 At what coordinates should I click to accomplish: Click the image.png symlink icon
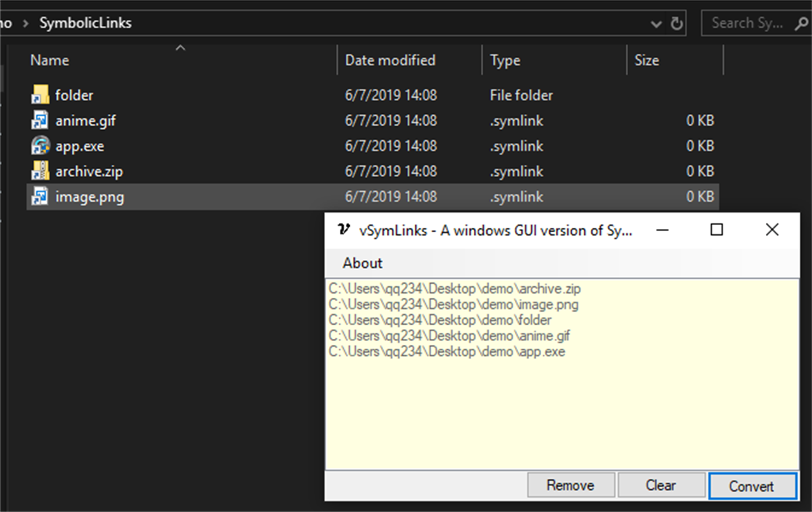tap(39, 196)
